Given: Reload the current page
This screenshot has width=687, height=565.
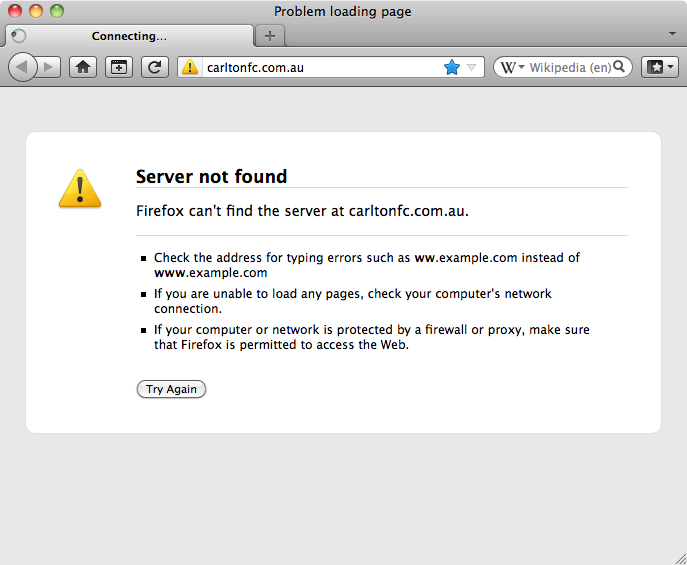Looking at the screenshot, I should click(x=154, y=67).
